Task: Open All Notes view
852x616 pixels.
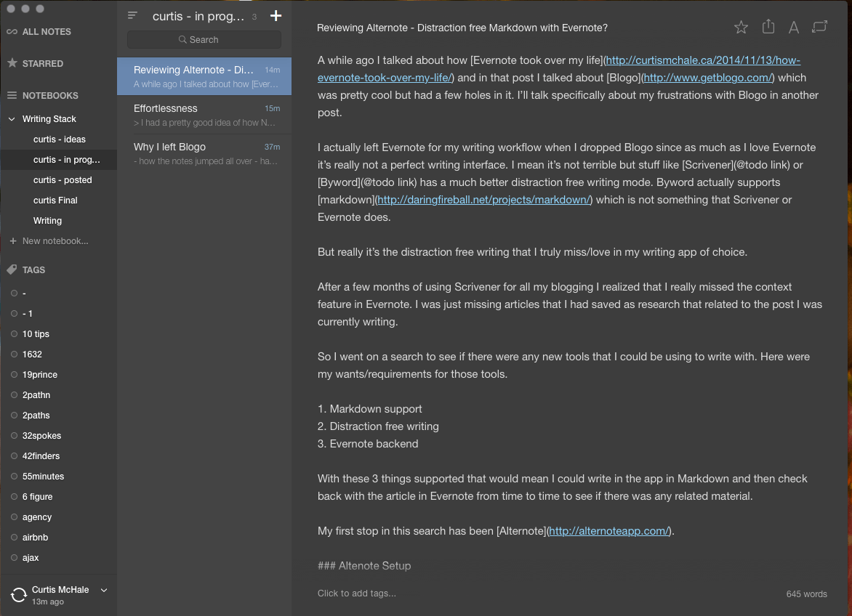Action: tap(47, 32)
